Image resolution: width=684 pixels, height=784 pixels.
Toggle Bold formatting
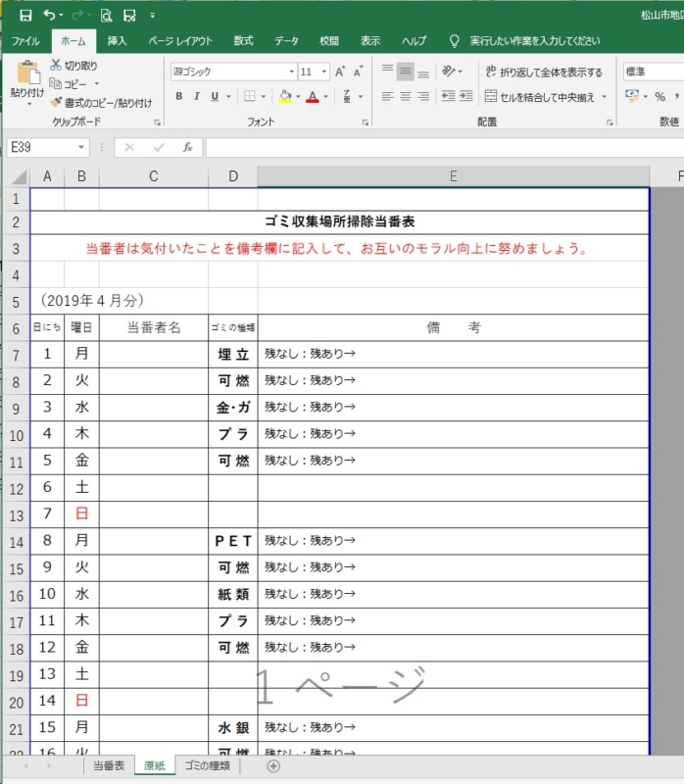point(179,96)
